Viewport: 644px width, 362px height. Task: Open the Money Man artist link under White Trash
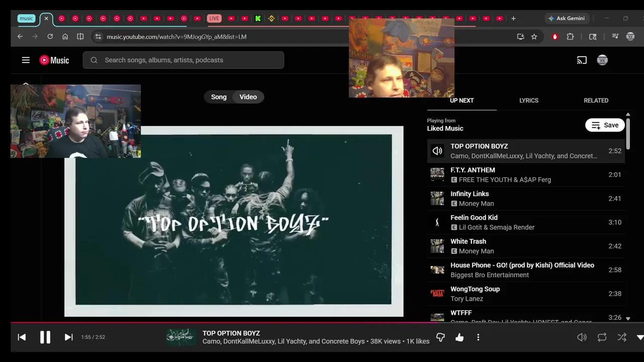[476, 251]
